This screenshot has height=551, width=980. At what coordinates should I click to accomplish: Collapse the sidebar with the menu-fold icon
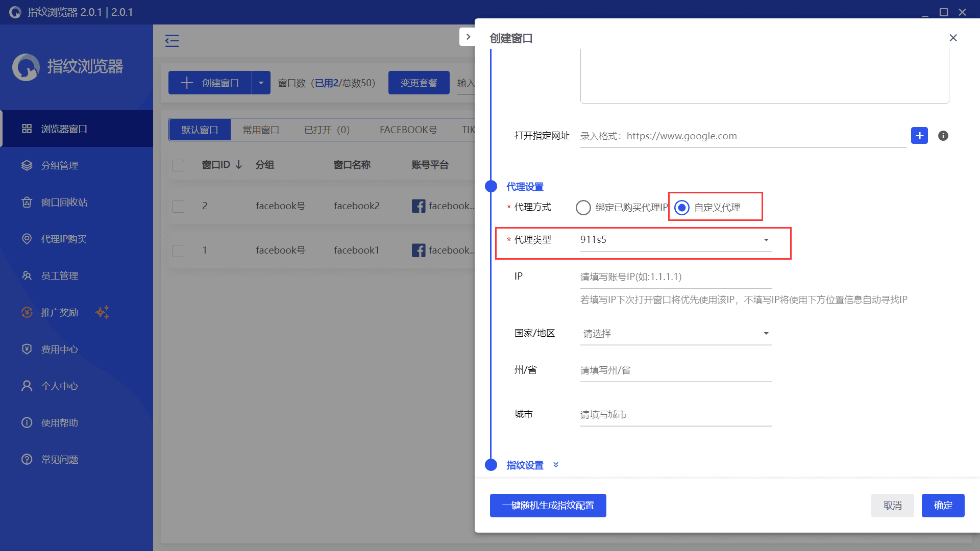pos(172,41)
